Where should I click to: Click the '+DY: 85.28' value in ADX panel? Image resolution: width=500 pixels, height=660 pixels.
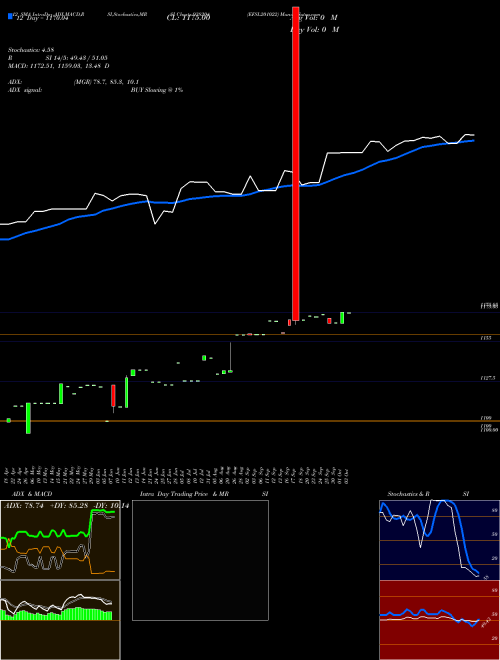(69, 506)
